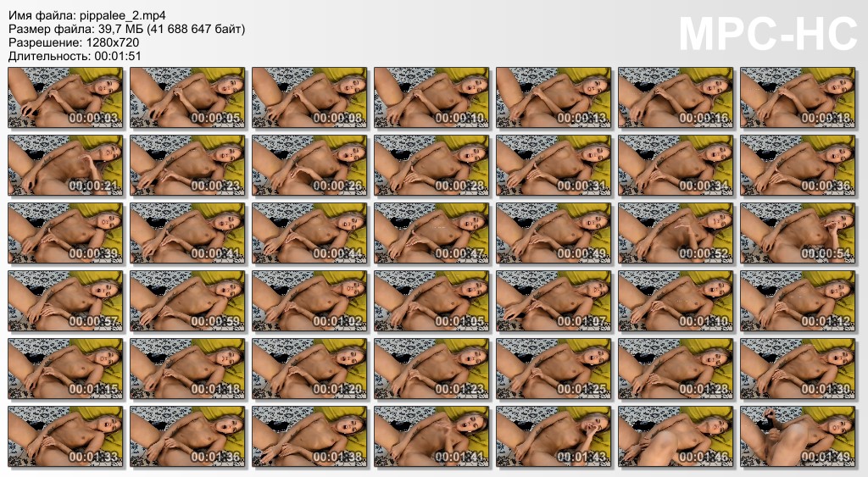Pick the thumbnail labeled 00:01:41
868x477 pixels.
tap(431, 436)
